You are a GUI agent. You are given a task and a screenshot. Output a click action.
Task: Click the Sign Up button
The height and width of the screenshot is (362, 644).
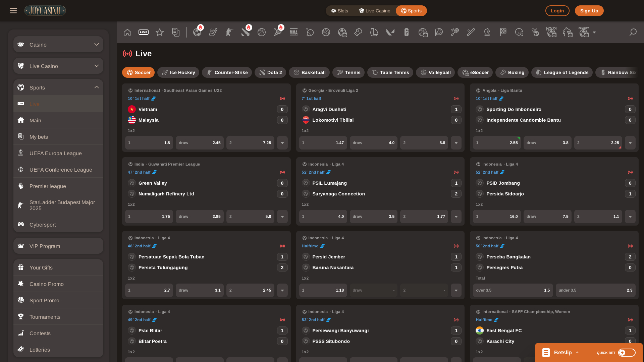point(589,11)
